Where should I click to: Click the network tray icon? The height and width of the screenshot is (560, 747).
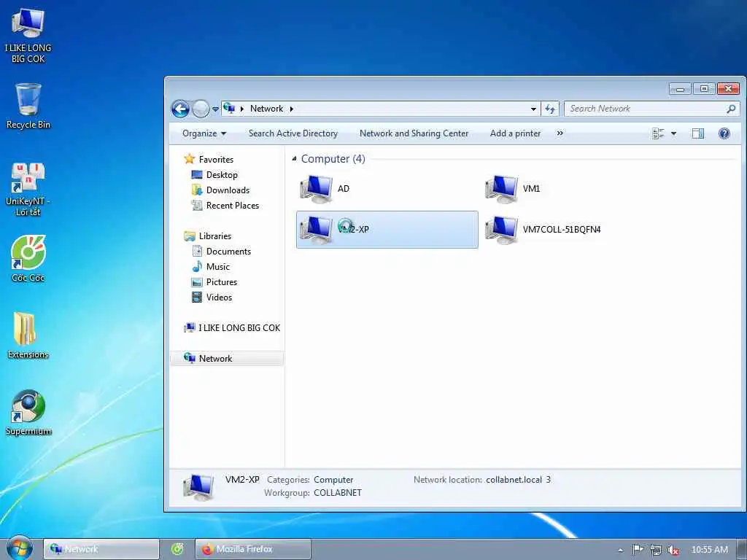pyautogui.click(x=656, y=550)
